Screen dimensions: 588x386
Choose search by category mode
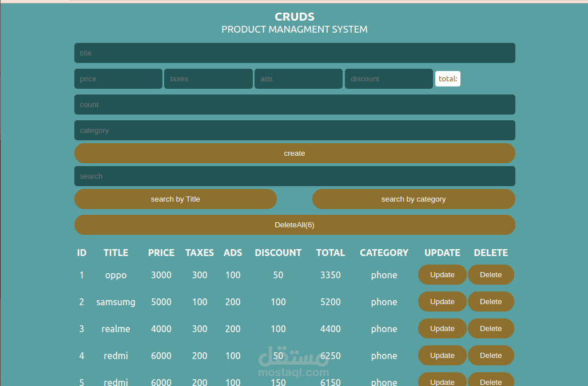[414, 199]
